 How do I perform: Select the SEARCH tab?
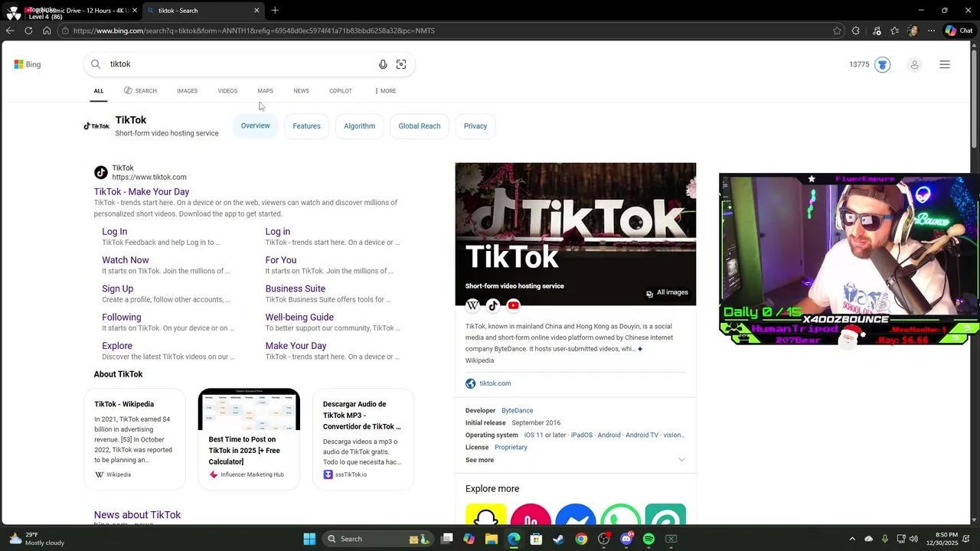140,91
